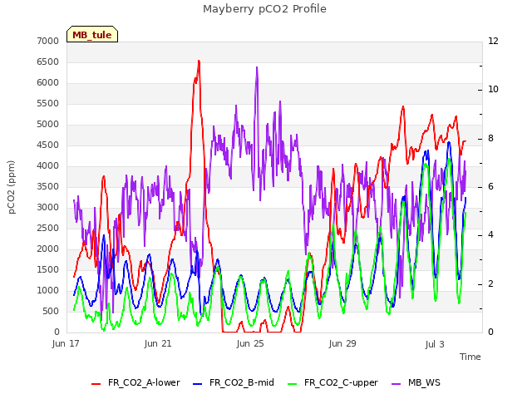Click the green FR_CO2_C-upper legend swatch
This screenshot has width=532, height=399.
pos(292,384)
